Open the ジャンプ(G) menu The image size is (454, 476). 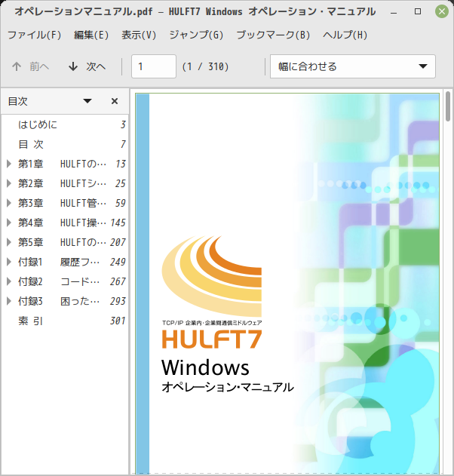196,35
